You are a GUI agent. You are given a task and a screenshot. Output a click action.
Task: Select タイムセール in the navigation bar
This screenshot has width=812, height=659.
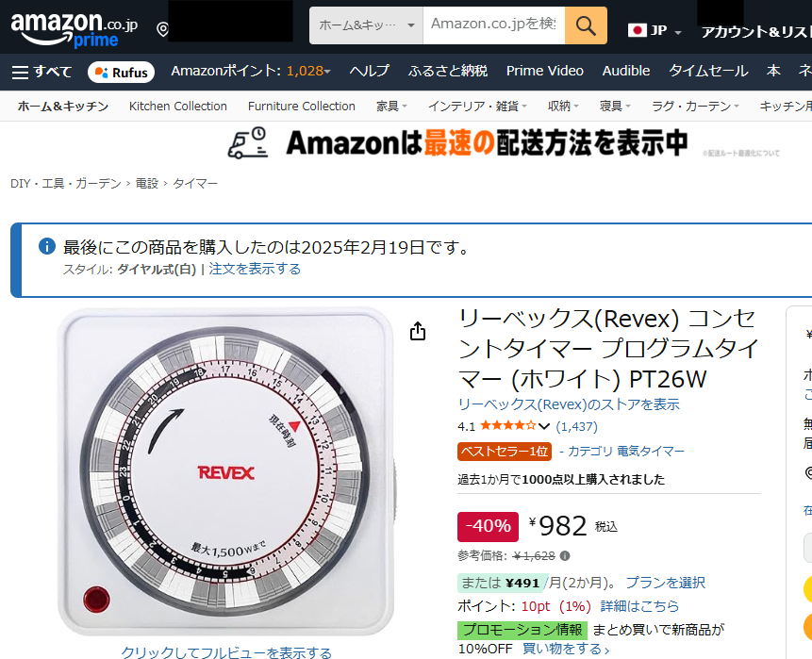[x=708, y=71]
